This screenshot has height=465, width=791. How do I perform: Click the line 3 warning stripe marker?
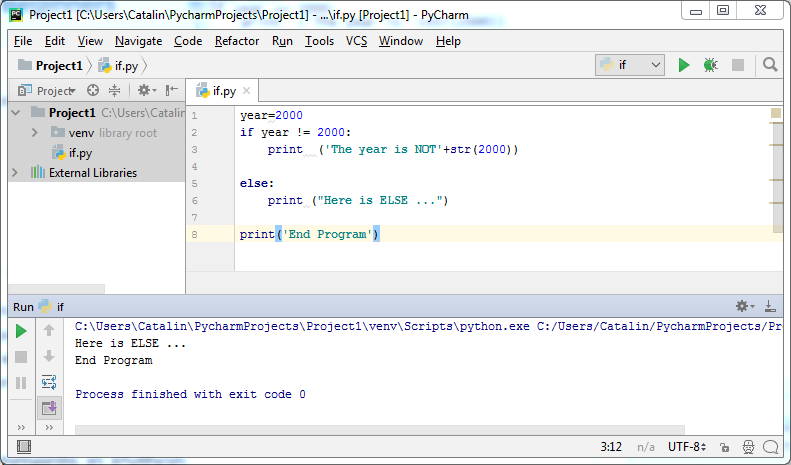pos(776,145)
